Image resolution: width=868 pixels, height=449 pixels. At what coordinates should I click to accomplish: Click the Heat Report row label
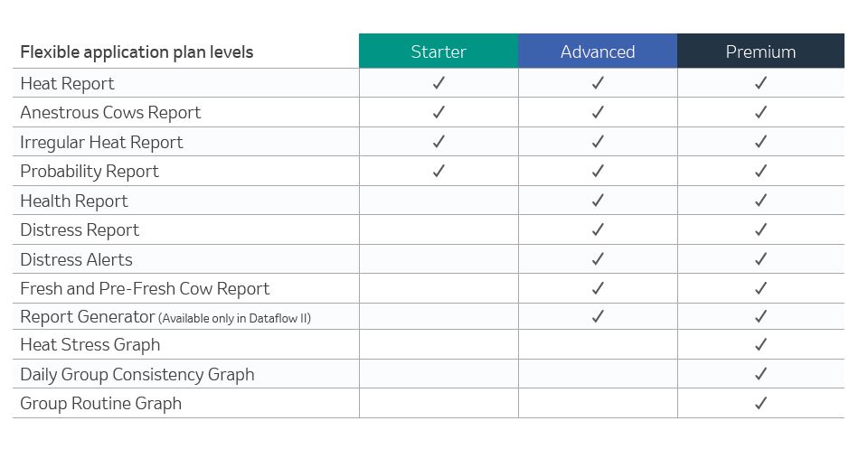[x=67, y=83]
